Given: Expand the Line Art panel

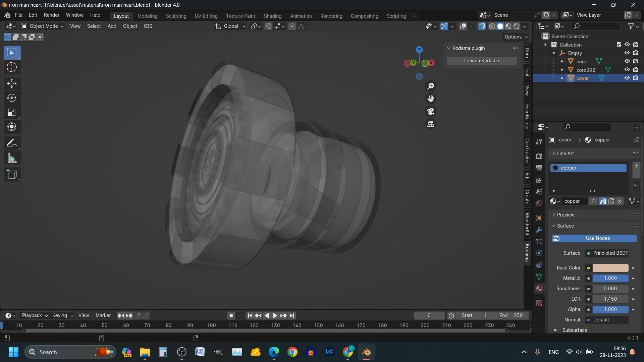Looking at the screenshot, I should (x=553, y=154).
